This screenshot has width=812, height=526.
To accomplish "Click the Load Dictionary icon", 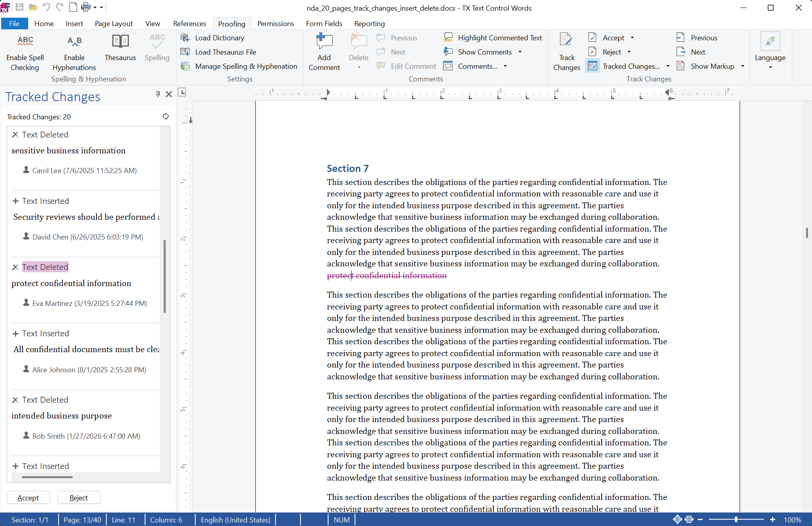I will (185, 38).
